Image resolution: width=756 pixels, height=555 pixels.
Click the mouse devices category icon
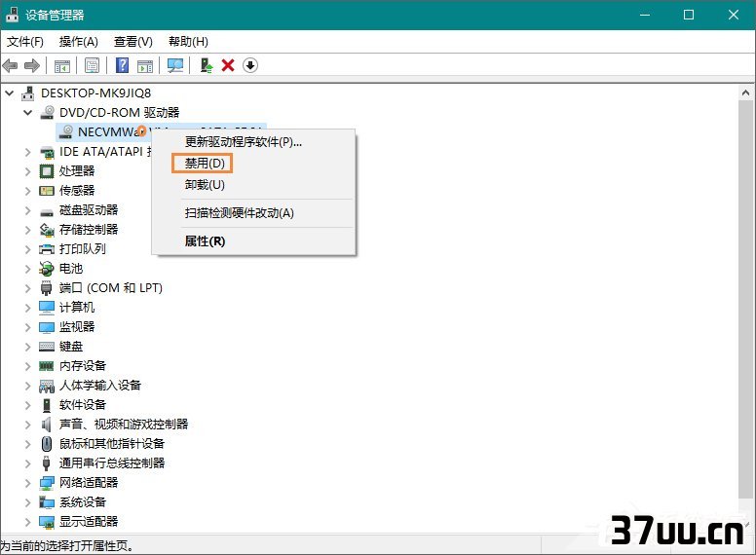point(47,443)
